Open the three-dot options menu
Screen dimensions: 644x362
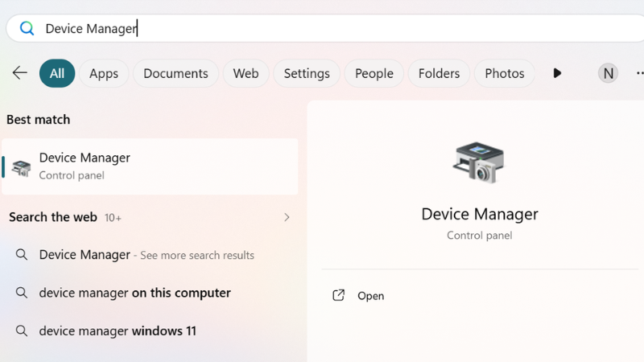639,73
